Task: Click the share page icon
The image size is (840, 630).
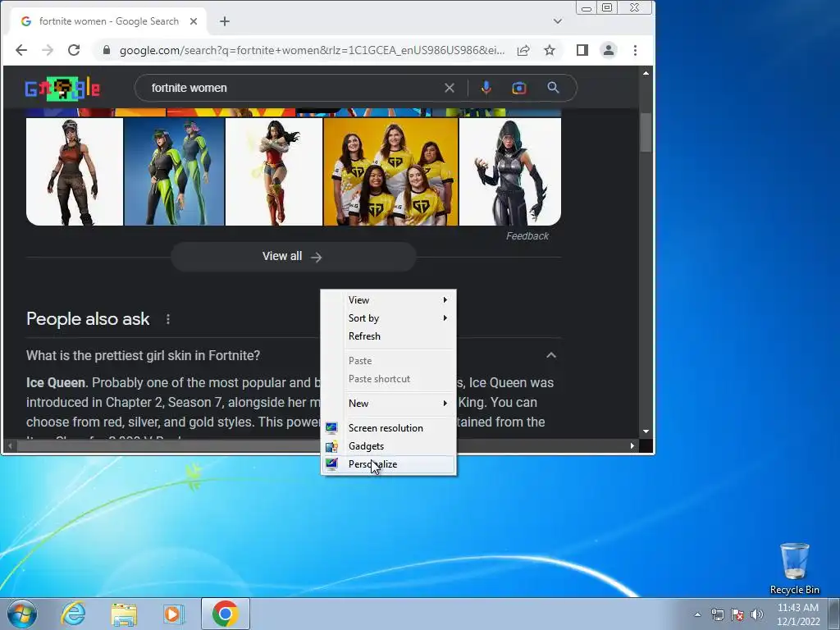Action: [x=523, y=50]
